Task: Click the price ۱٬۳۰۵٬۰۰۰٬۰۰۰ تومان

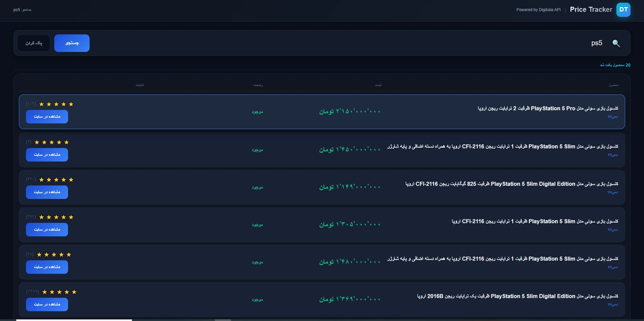Action: pos(350,225)
